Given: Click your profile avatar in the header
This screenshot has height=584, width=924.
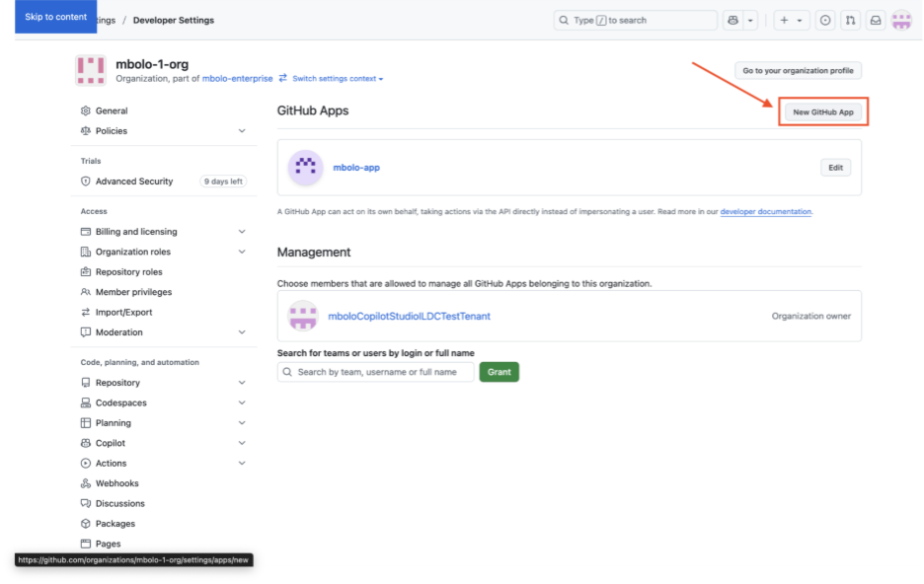Looking at the screenshot, I should 901,20.
